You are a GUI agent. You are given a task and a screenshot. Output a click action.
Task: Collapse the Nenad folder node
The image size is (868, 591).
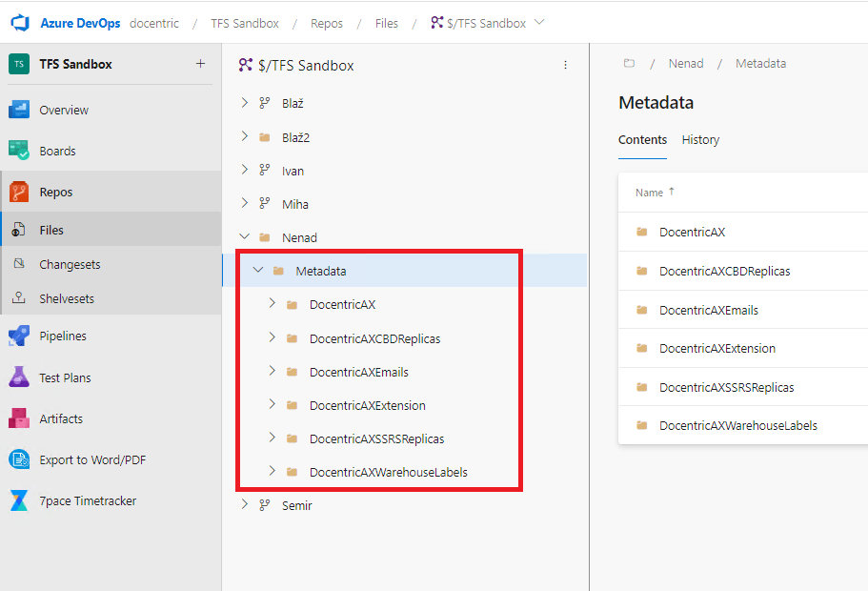(x=244, y=237)
